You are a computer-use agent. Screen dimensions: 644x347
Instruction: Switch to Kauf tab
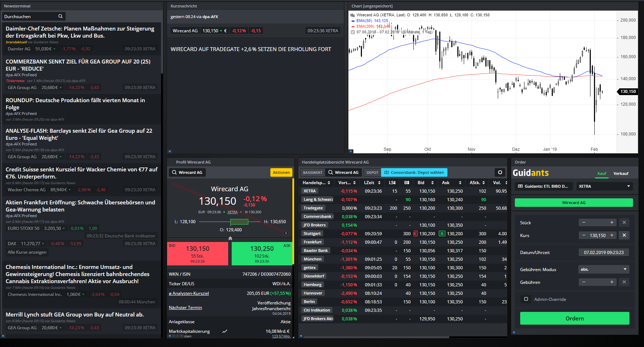tap(602, 173)
